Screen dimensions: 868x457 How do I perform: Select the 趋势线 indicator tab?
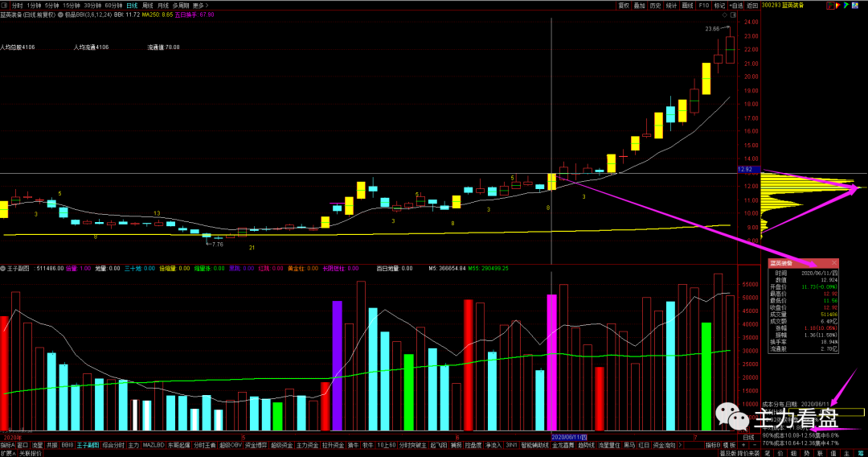tap(586, 446)
